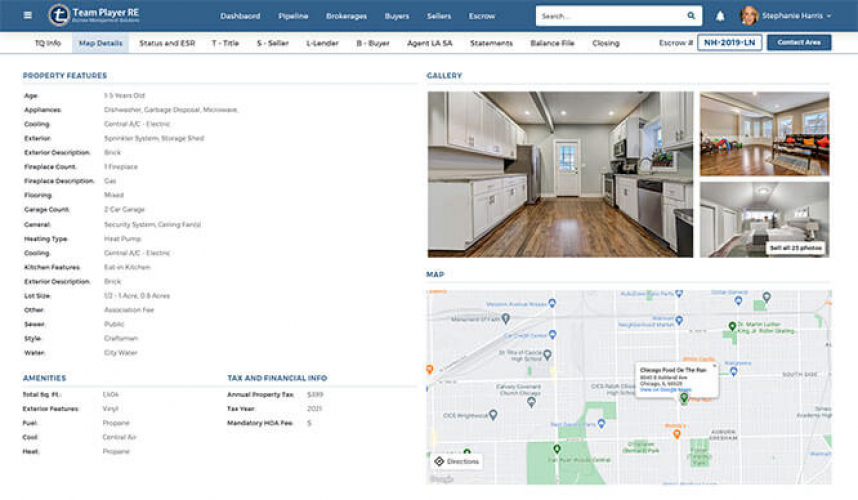The image size is (858, 500).
Task: Click Stephanie Harris profile avatar
Action: pyautogui.click(x=749, y=16)
